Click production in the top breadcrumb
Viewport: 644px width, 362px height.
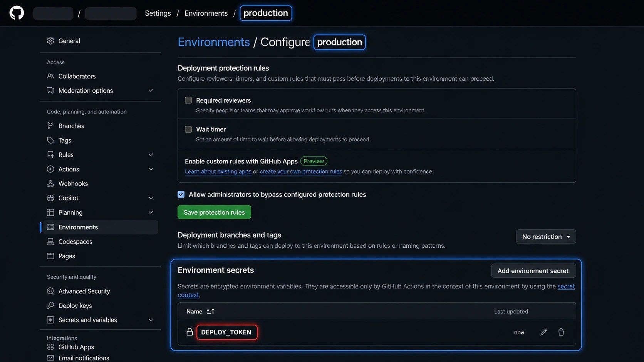tap(266, 13)
